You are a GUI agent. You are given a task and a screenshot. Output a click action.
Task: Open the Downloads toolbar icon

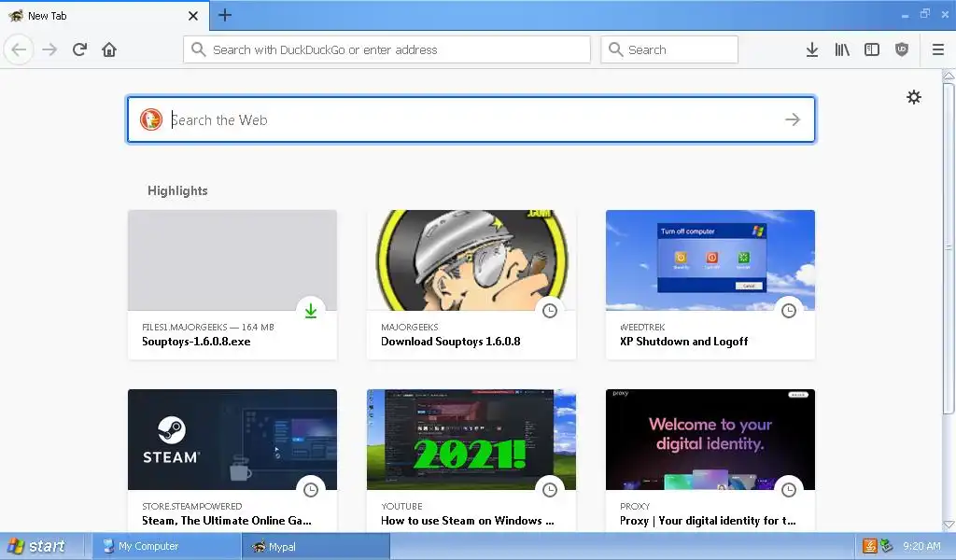pyautogui.click(x=812, y=49)
